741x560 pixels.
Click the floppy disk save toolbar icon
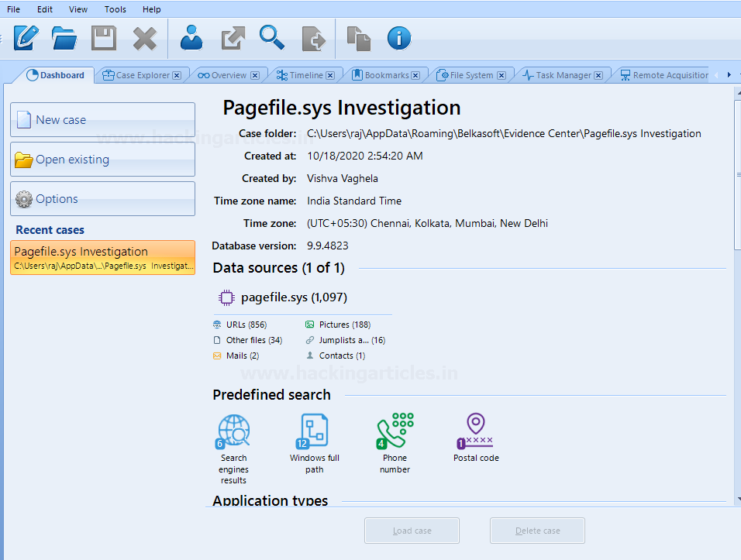pyautogui.click(x=104, y=38)
